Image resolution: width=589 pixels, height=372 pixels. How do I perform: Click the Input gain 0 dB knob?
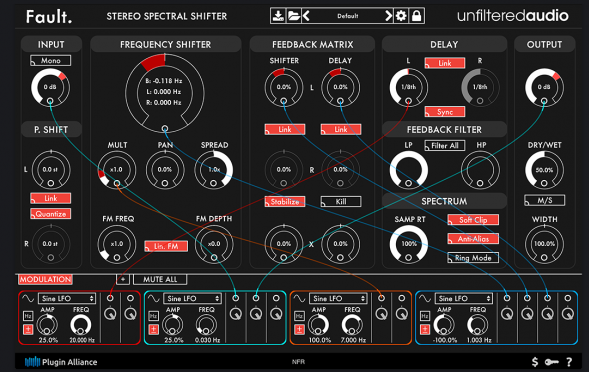click(x=50, y=87)
